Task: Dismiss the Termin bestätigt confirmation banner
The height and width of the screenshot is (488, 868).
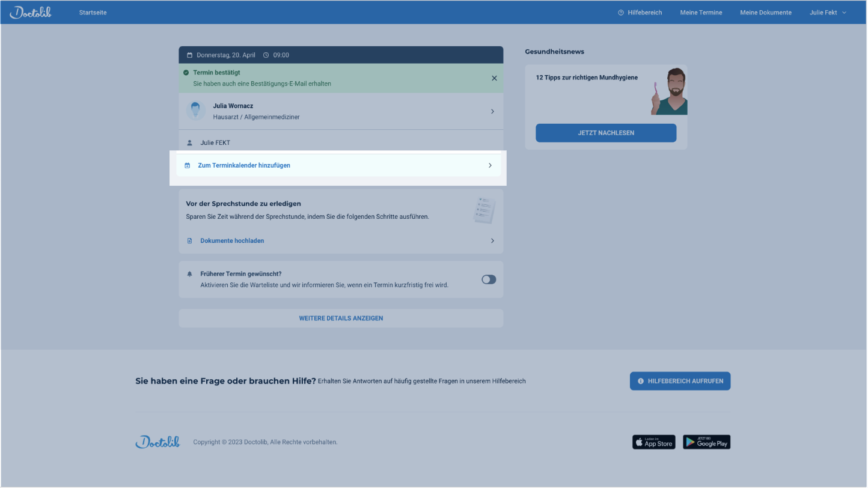Action: [494, 78]
